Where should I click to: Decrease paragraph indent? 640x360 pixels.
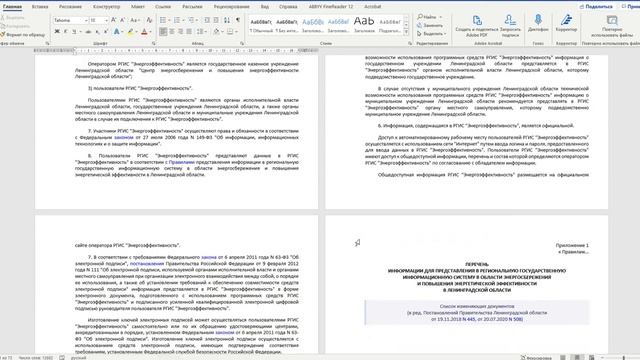pos(207,20)
